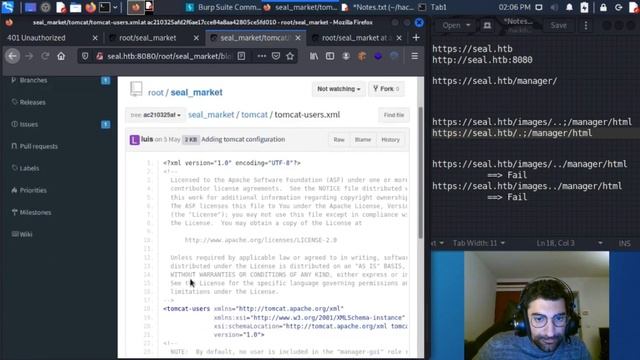
Task: Click the Firefox forward arrow
Action: click(x=29, y=56)
